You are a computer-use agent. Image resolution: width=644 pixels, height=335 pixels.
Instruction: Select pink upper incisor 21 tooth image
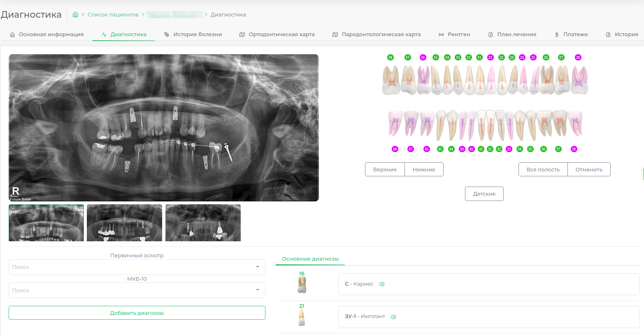(x=491, y=80)
